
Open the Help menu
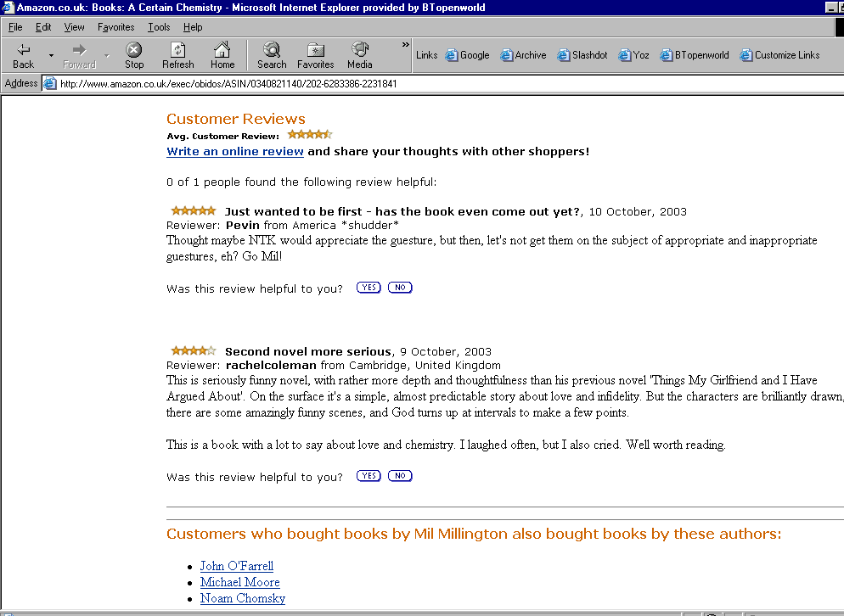coord(193,27)
